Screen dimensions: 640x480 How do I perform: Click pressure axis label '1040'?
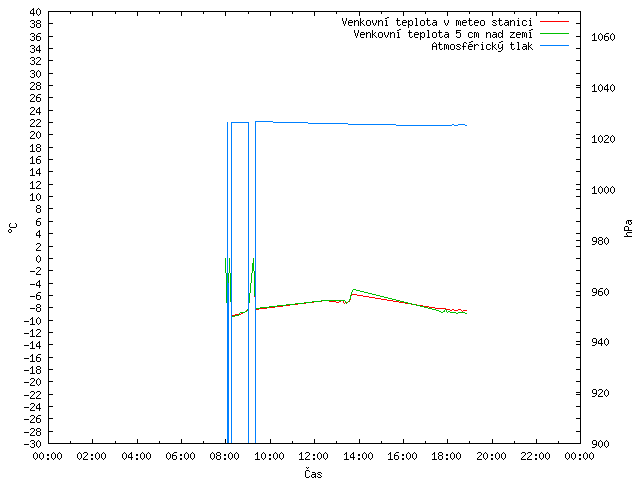click(603, 88)
